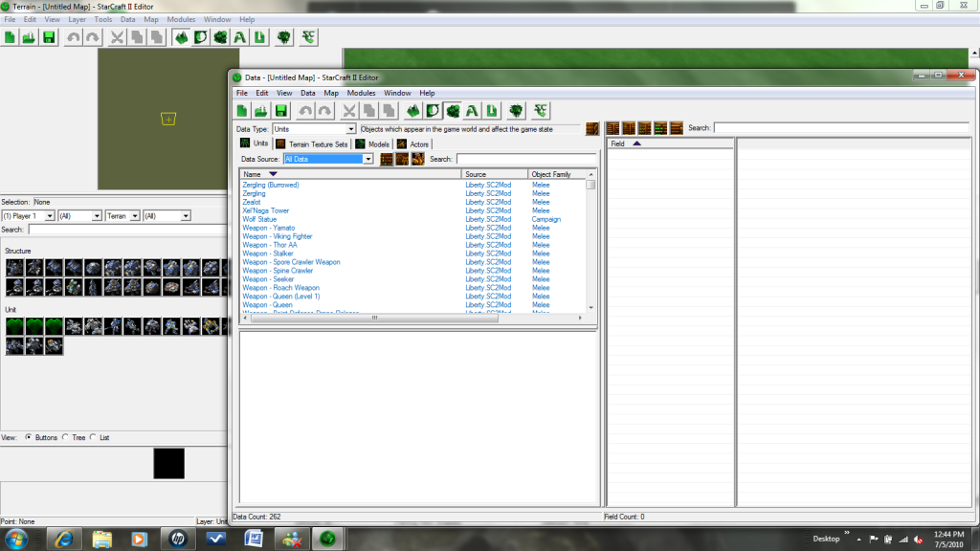Click Undo arrow in Data window toolbar
Viewport: 980px width, 551px height.
[x=305, y=111]
